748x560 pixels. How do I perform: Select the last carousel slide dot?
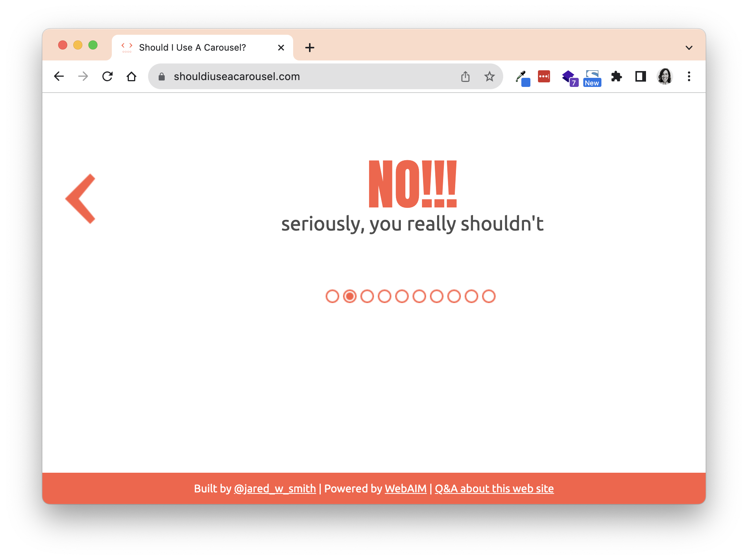489,296
